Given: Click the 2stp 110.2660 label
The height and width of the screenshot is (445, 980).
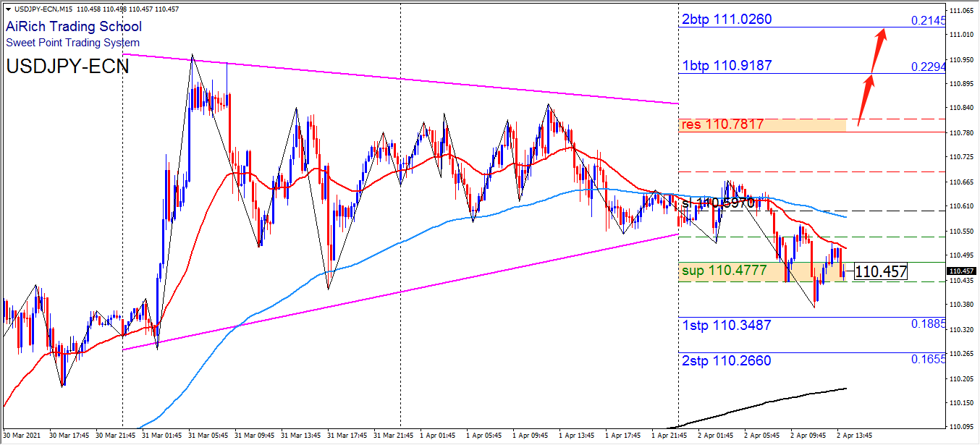Looking at the screenshot, I should pyautogui.click(x=727, y=361).
